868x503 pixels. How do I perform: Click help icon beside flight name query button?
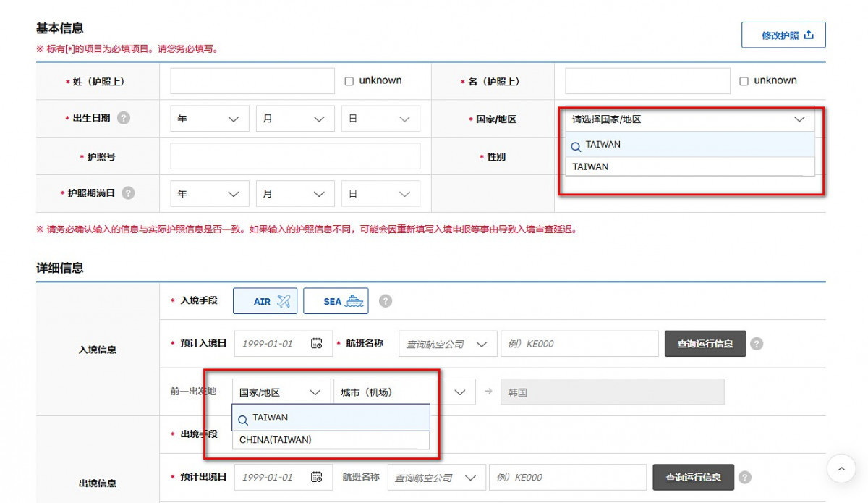point(757,343)
